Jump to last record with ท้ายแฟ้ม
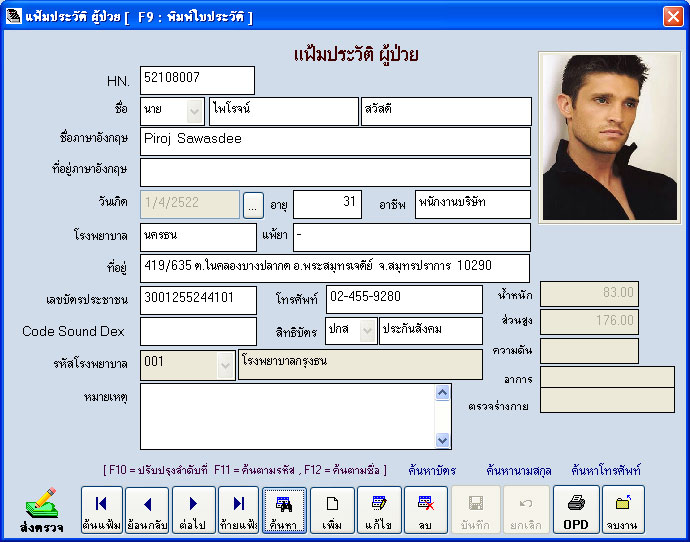 coord(238,509)
